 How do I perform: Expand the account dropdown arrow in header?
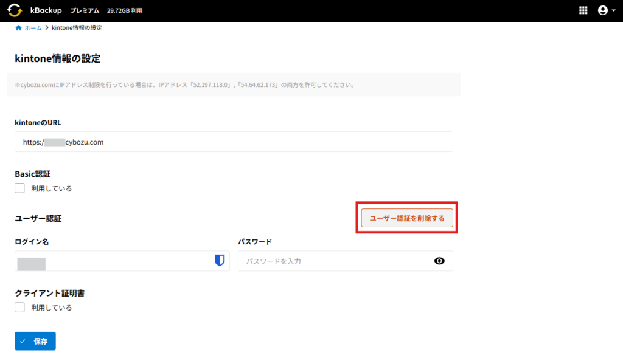(613, 11)
